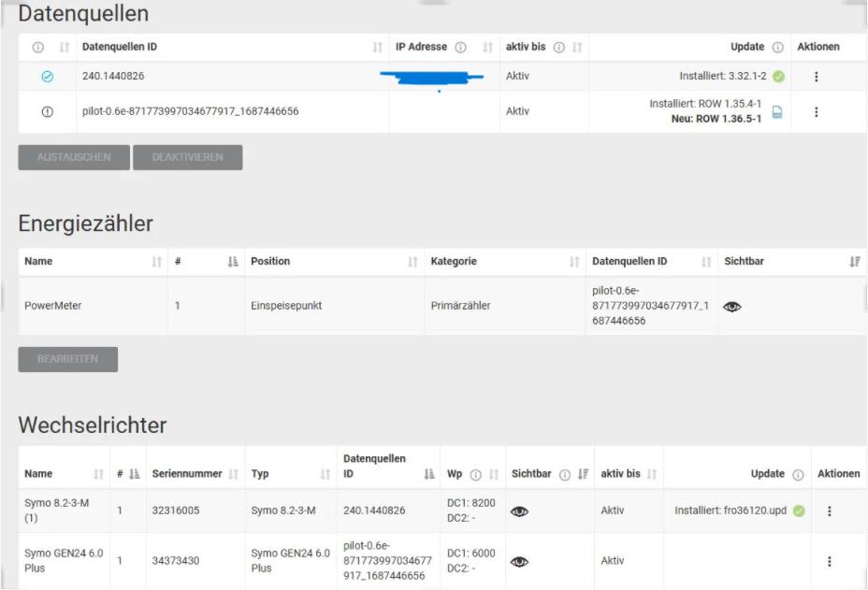Toggle visibility eye for Symo 8.2-3-M (1)
This screenshot has width=868, height=590.
click(x=520, y=511)
